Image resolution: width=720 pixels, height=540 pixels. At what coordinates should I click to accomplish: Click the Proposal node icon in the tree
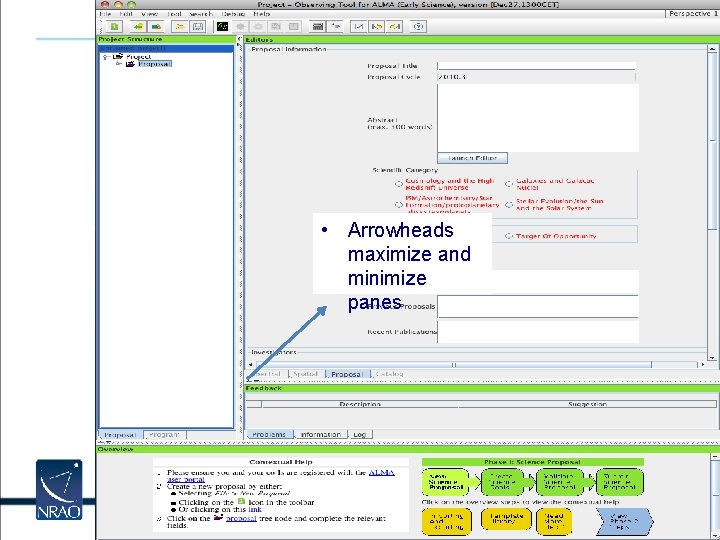point(130,64)
